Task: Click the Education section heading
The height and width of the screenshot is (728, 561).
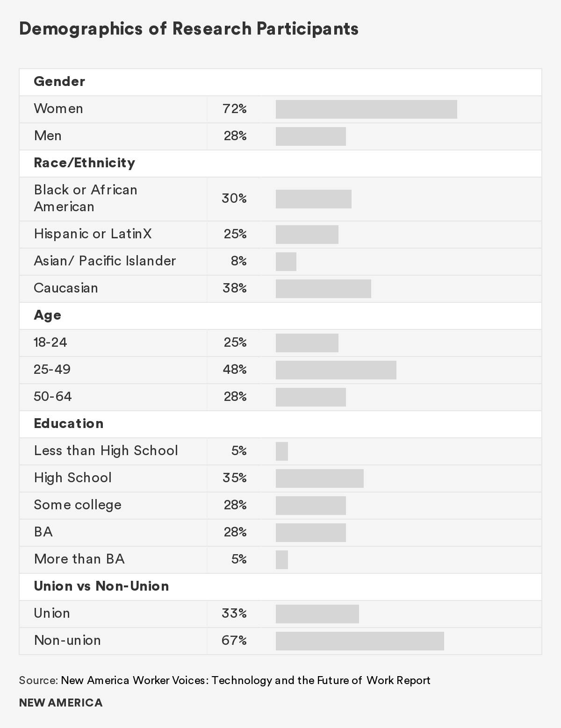Action: tap(69, 424)
